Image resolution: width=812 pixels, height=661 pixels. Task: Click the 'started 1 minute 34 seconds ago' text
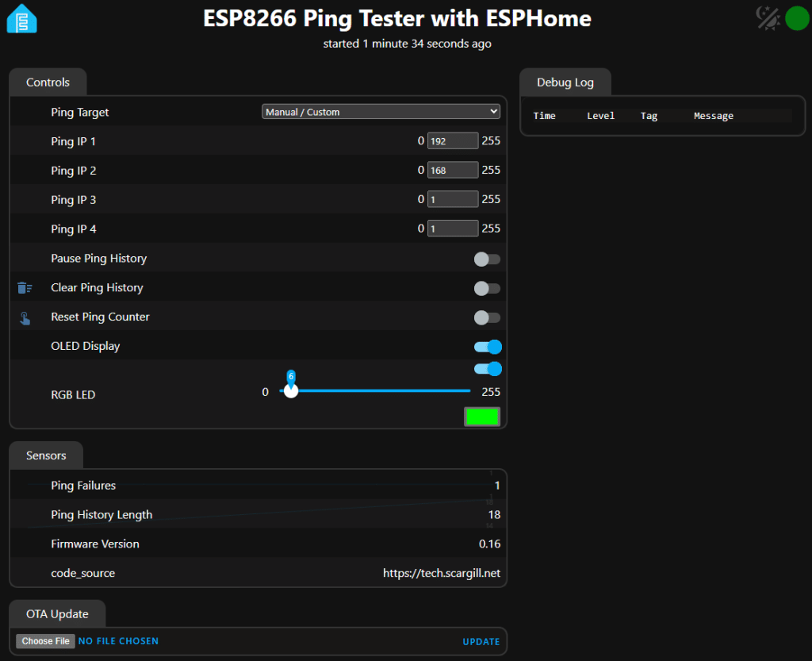tap(407, 44)
